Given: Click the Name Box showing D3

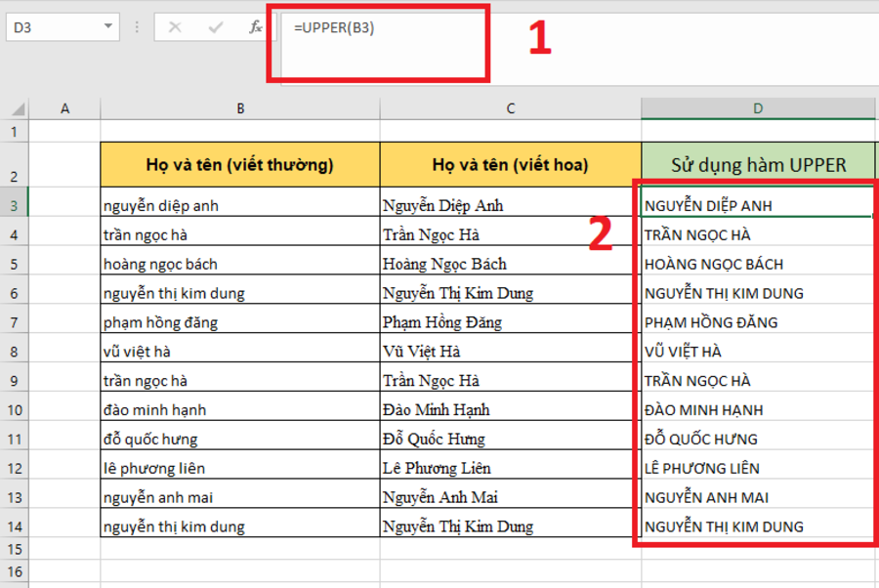Looking at the screenshot, I should pyautogui.click(x=63, y=27).
